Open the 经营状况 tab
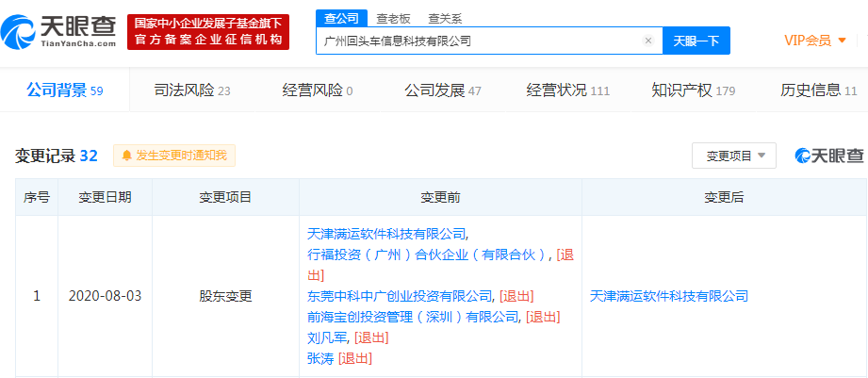 [x=568, y=90]
